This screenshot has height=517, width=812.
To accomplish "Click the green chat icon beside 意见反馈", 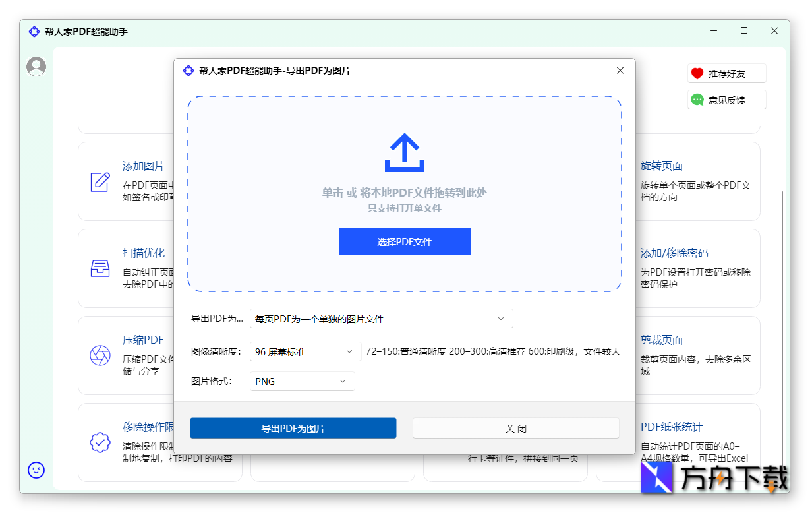I will point(697,99).
